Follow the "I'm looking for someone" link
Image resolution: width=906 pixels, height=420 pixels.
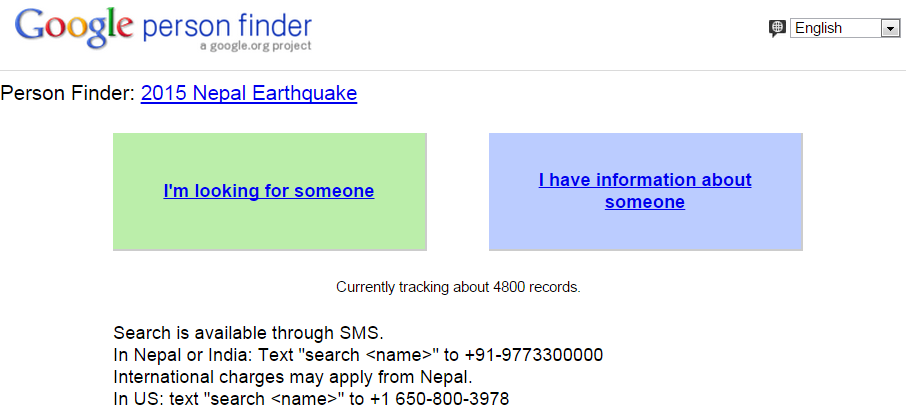tap(269, 191)
